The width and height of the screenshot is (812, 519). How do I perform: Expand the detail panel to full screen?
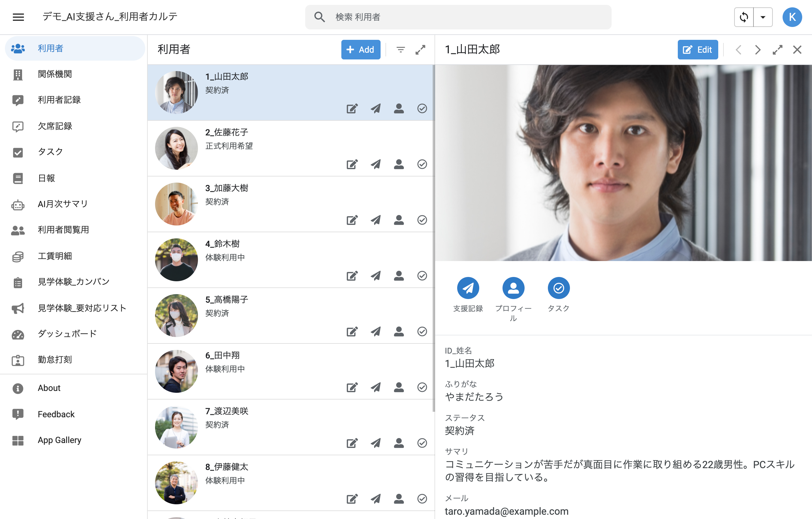click(777, 50)
